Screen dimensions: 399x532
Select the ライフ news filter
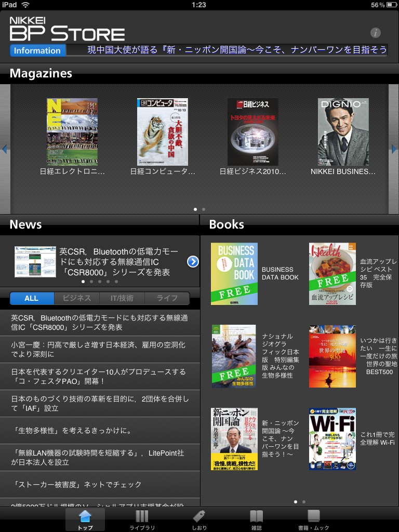167,298
